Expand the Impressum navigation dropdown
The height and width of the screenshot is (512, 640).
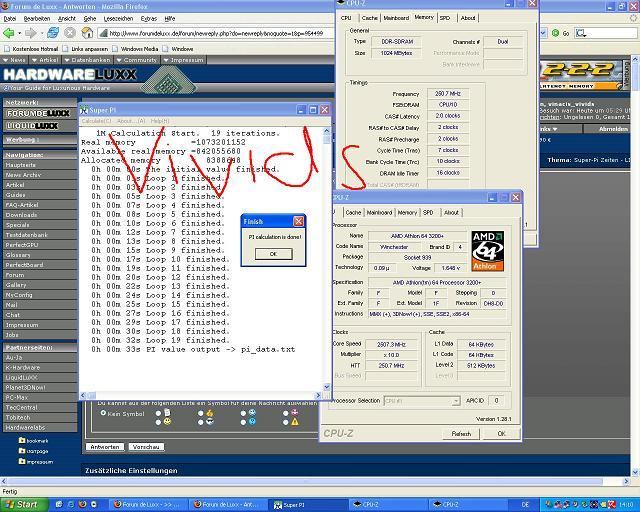[184, 60]
